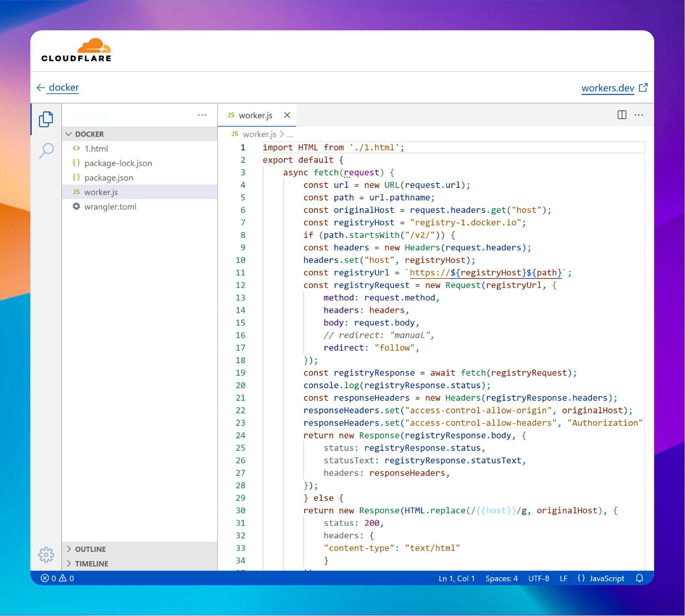Click the Cloudflare logo

click(x=76, y=50)
